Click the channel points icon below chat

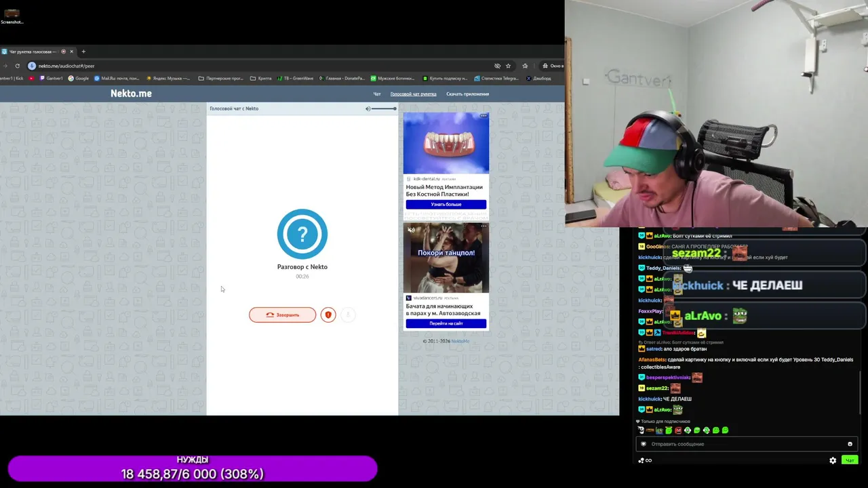[644, 460]
